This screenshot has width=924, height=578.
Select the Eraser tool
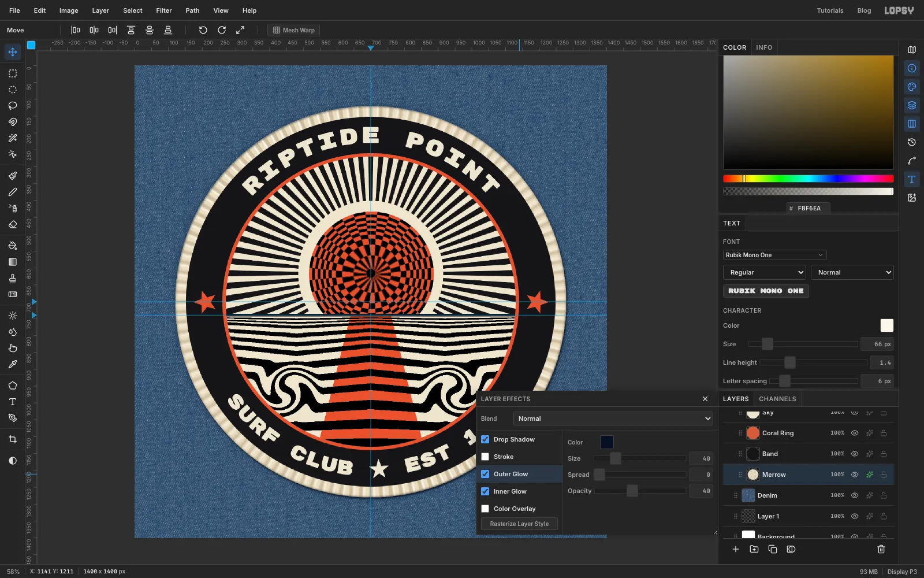click(13, 224)
